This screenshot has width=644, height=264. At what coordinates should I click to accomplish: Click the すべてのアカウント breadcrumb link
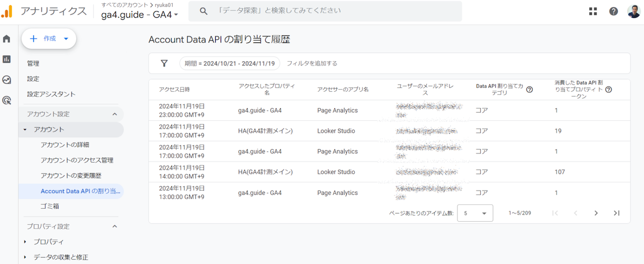click(x=125, y=5)
